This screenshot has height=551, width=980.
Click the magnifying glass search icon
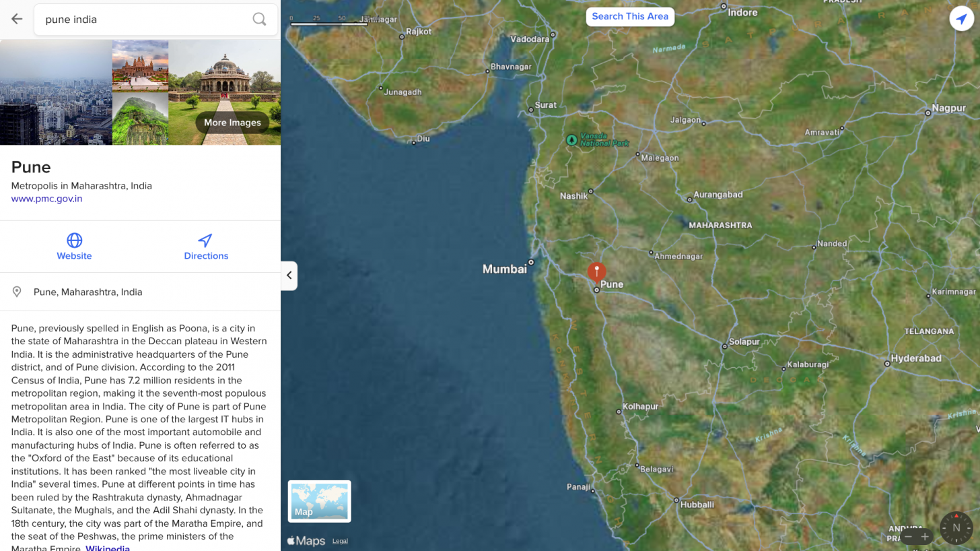pos(259,20)
